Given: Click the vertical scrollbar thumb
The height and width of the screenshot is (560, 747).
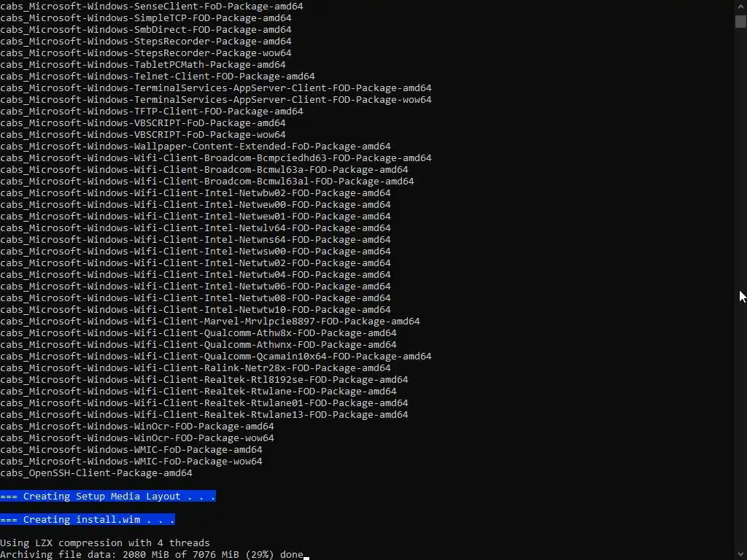Looking at the screenshot, I should coord(740,21).
